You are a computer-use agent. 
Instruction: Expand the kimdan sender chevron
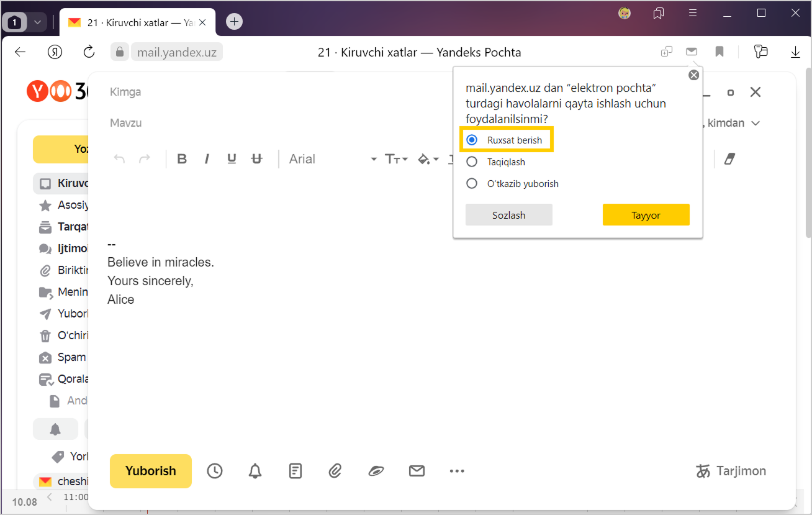click(756, 123)
